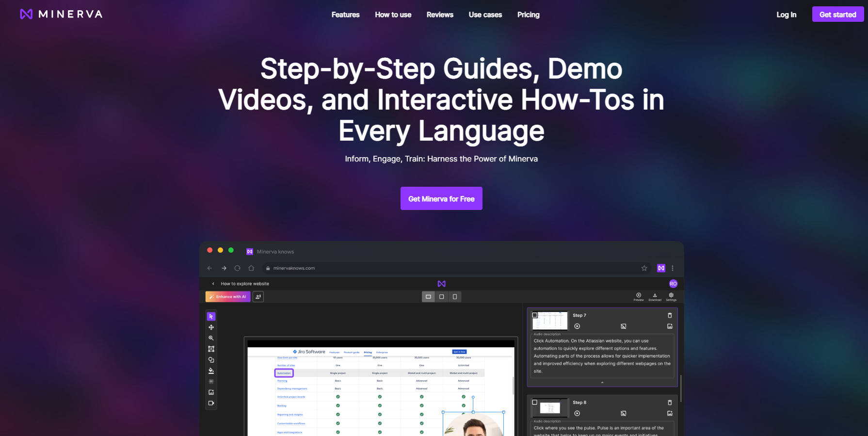Click the voice narrator icon button

coord(258,296)
